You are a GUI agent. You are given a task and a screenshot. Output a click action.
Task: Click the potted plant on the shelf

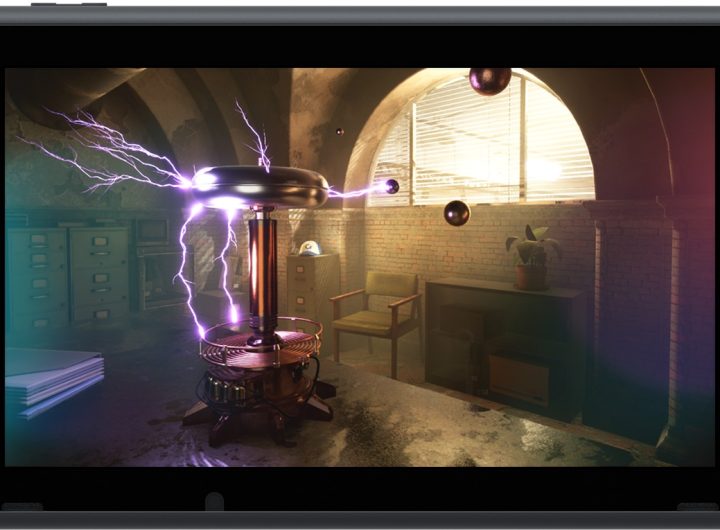point(532,257)
